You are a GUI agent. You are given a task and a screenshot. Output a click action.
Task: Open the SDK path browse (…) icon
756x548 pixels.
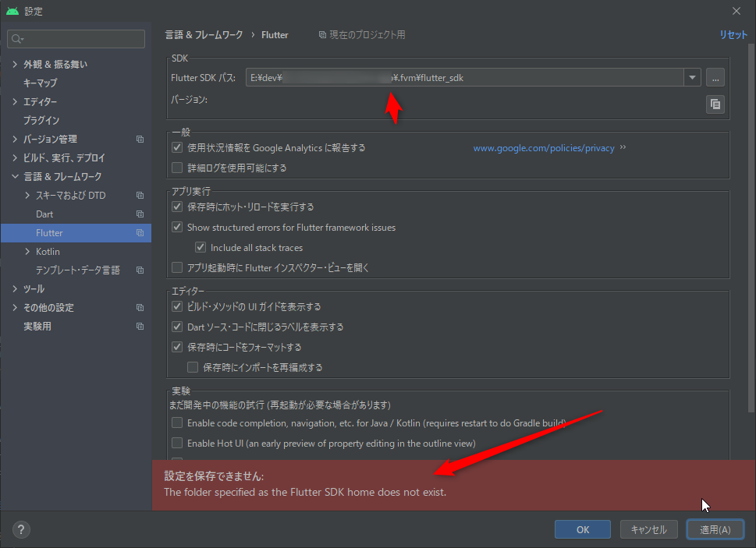point(715,77)
